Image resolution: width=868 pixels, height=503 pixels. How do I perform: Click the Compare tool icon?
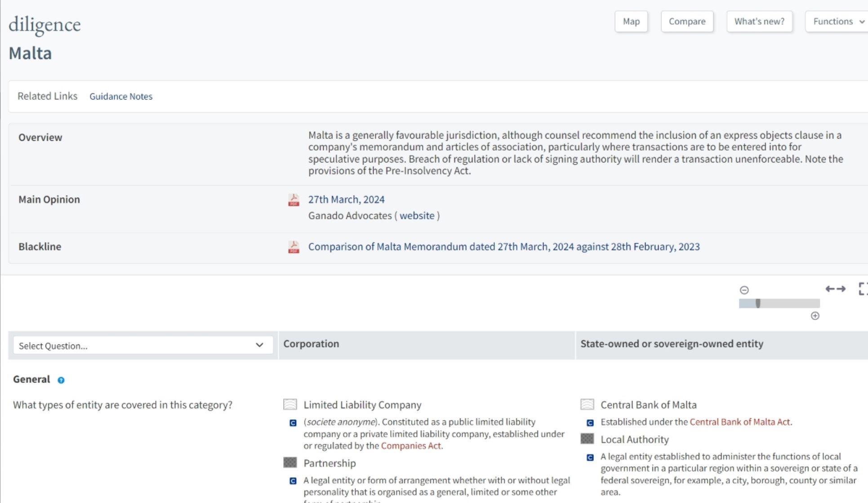(x=686, y=22)
